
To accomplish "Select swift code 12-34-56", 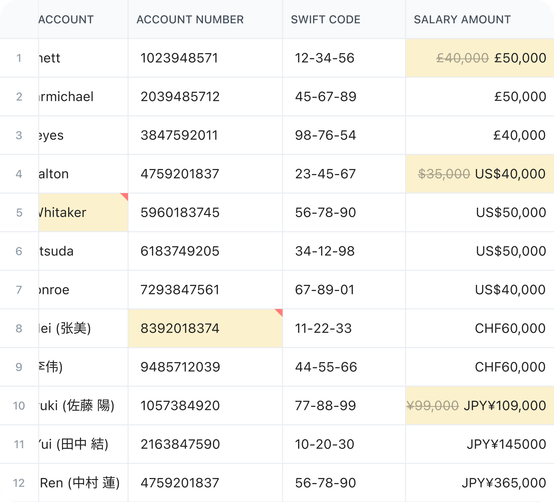I will click(344, 58).
